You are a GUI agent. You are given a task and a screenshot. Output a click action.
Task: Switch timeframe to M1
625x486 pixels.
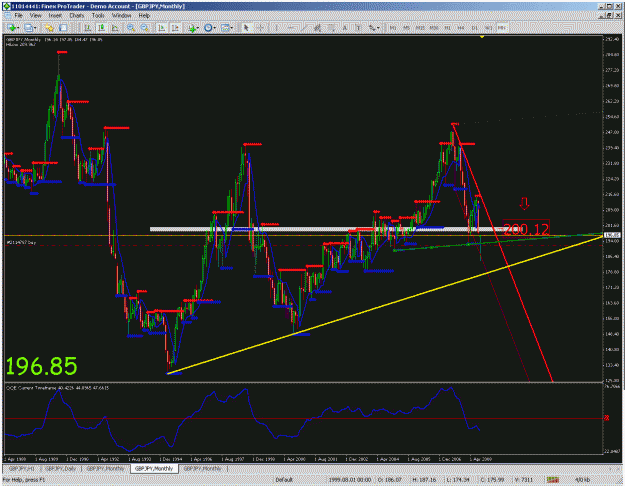tap(393, 28)
